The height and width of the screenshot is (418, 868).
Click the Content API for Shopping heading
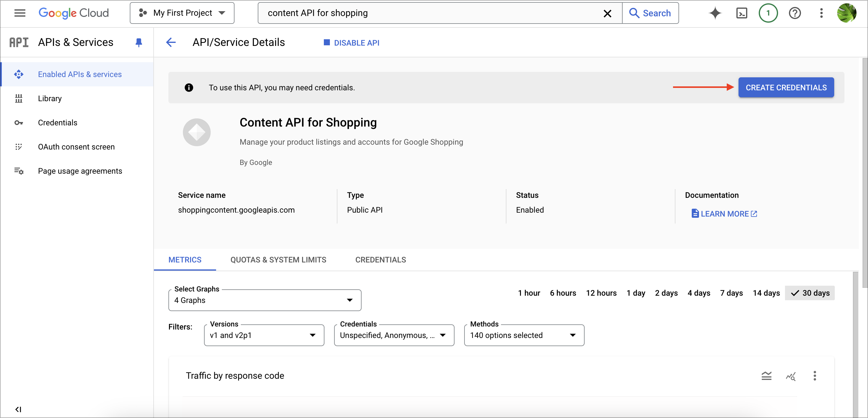[x=308, y=122]
